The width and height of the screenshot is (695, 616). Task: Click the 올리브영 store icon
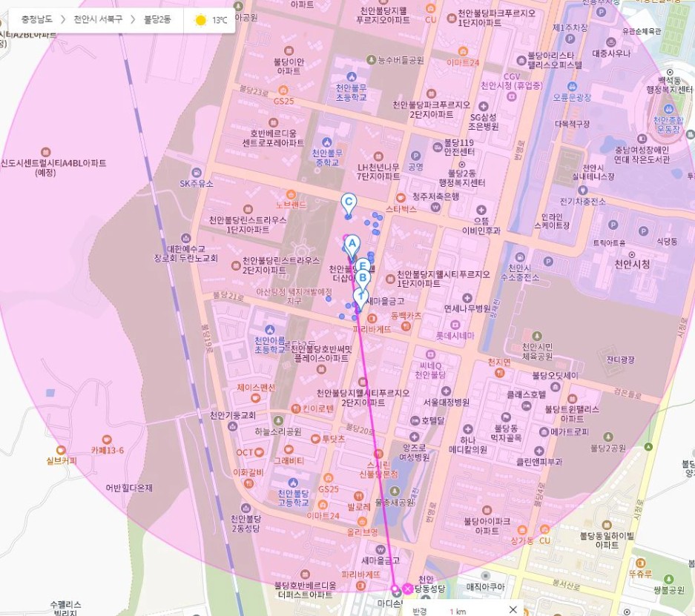(362, 521)
